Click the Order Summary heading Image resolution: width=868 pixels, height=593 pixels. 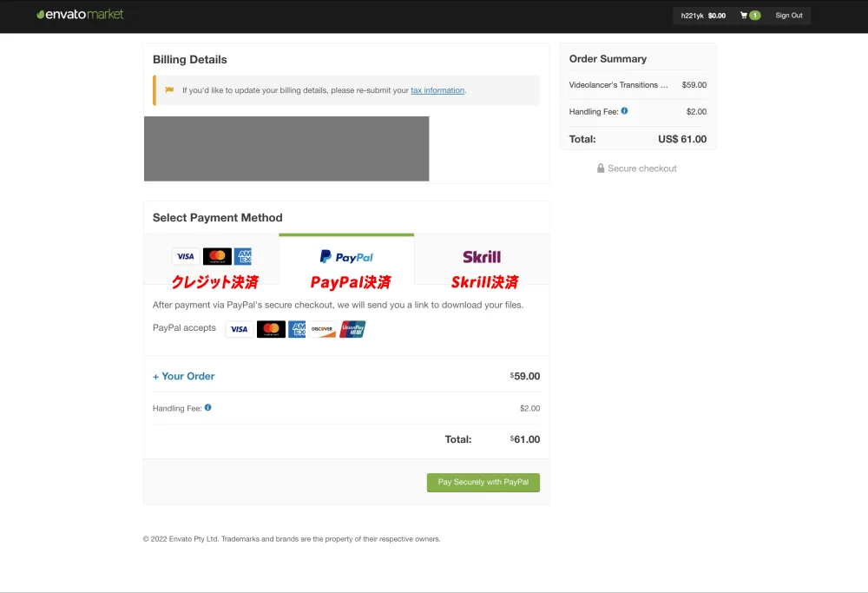tap(608, 59)
